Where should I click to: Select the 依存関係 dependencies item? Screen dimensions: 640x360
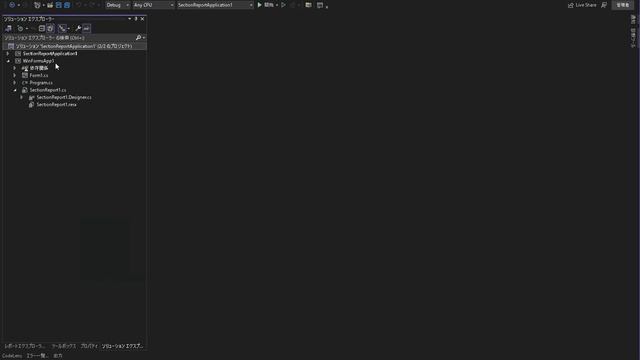click(39, 68)
